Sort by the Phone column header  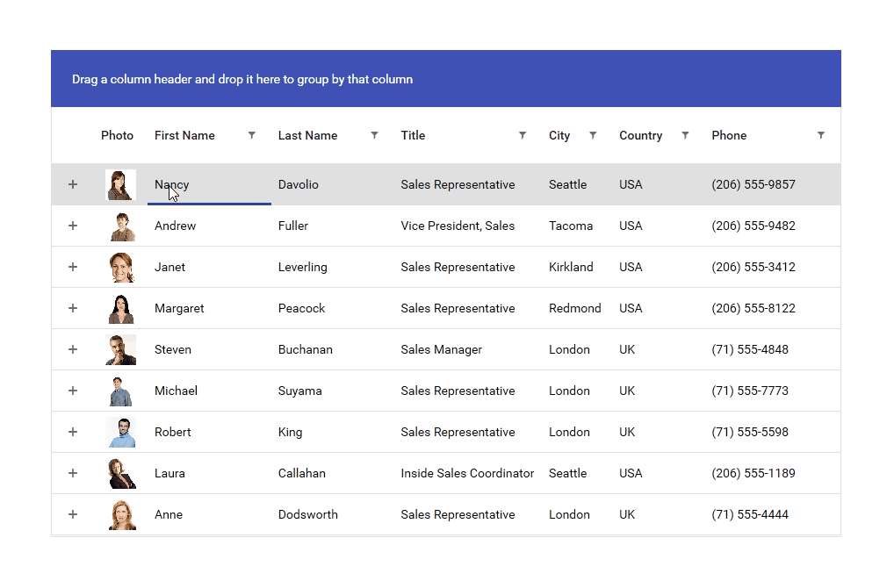[729, 134]
